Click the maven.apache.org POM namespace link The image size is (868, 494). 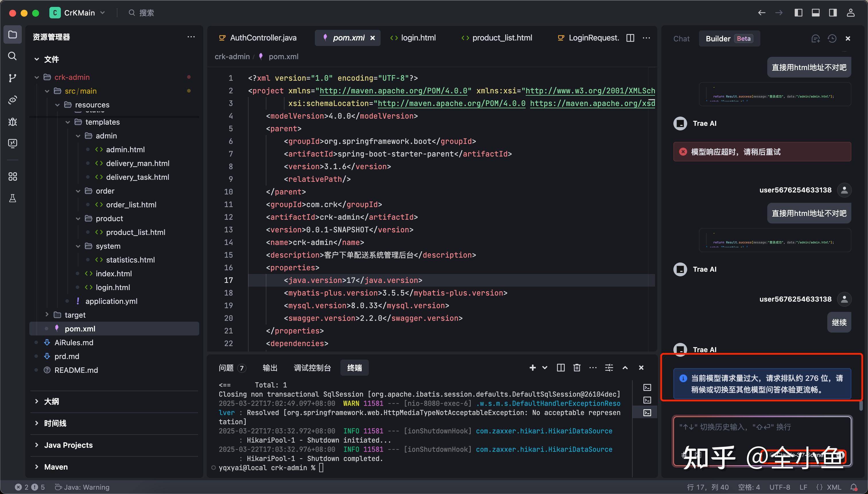pyautogui.click(x=394, y=91)
